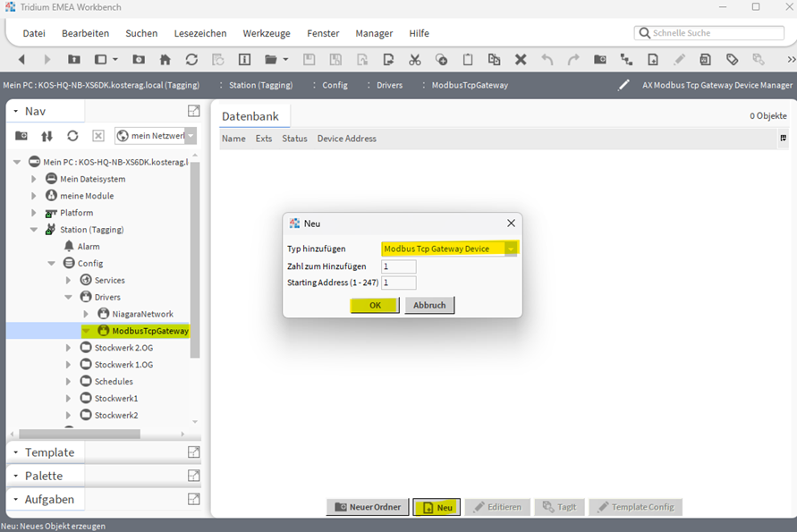
Task: Click the paste clipboard icon
Action: [468, 59]
